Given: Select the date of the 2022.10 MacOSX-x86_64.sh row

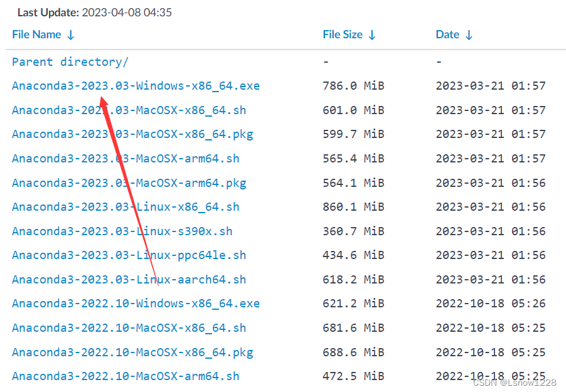Looking at the screenshot, I should click(491, 328).
